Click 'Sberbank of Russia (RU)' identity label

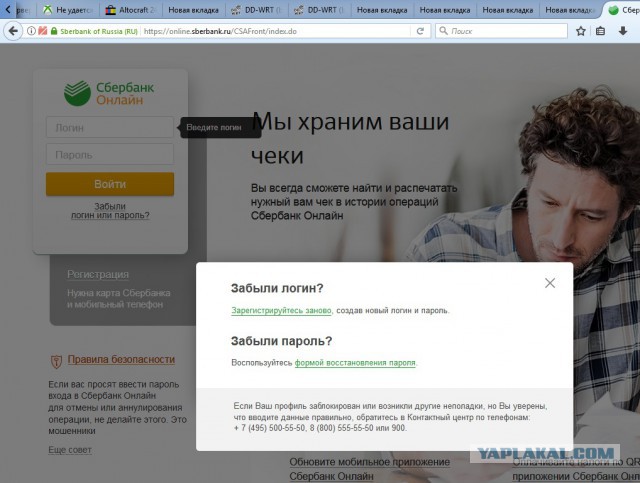(99, 31)
